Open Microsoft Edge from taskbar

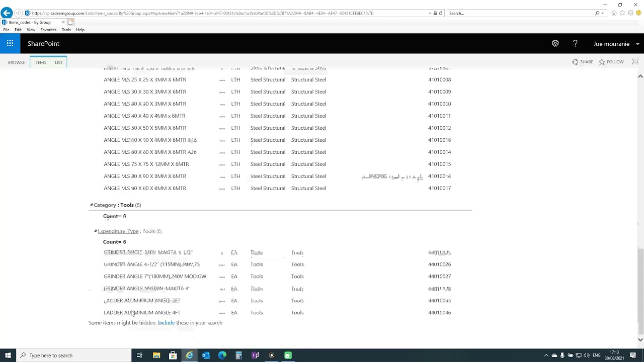[x=222, y=355]
